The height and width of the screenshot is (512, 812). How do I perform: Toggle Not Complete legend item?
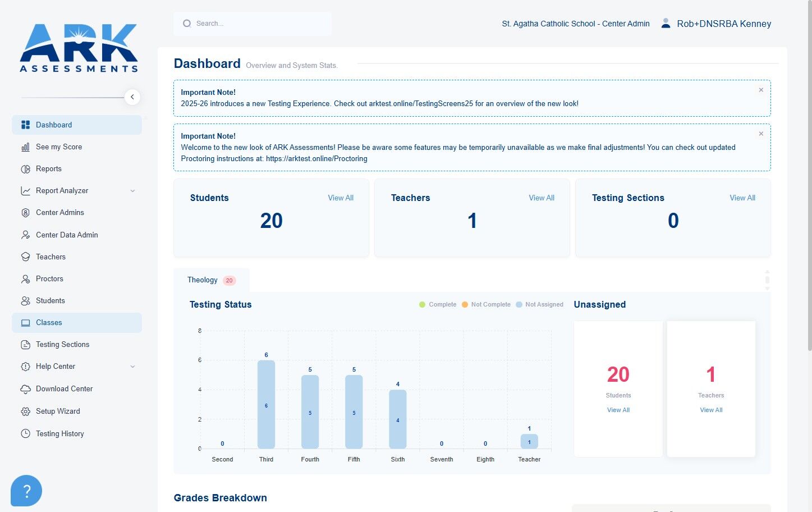point(486,305)
